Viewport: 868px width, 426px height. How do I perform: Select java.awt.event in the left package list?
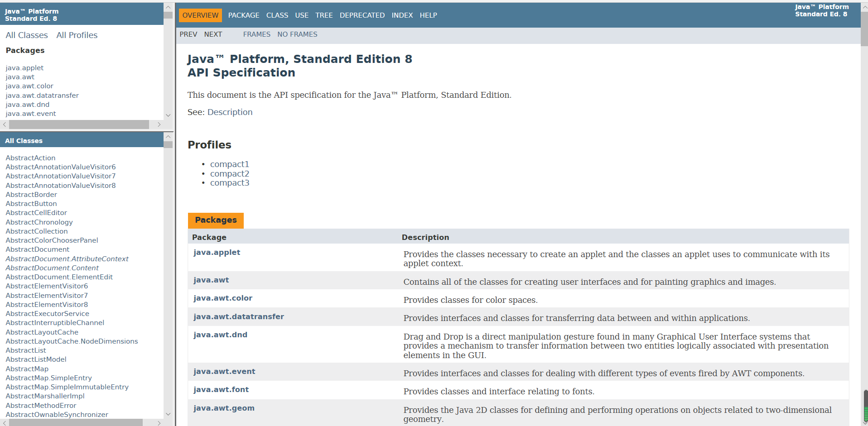click(x=31, y=114)
